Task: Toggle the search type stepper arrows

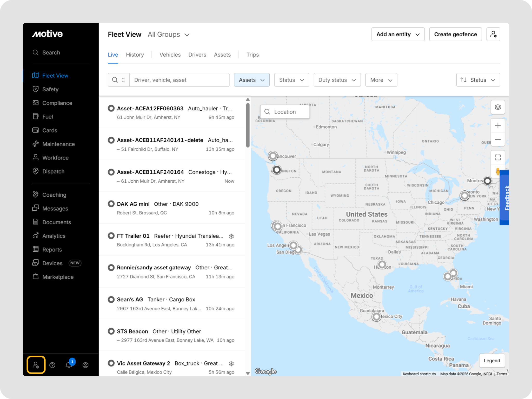Action: pyautogui.click(x=123, y=80)
